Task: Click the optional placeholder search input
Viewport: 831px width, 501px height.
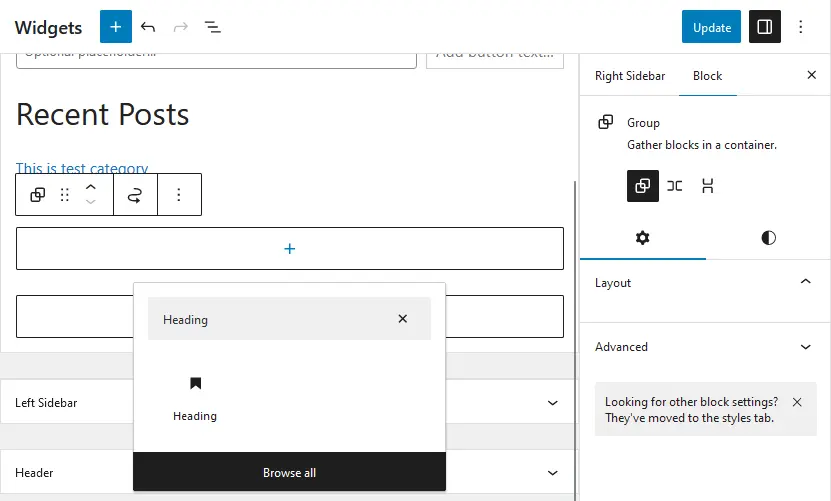Action: [216, 60]
